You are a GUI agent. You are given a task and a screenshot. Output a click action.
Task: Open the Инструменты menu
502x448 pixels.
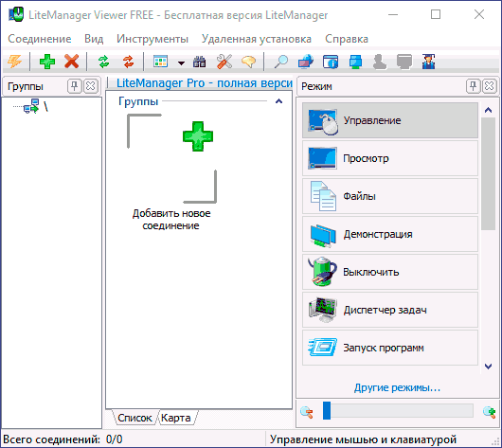click(x=152, y=39)
